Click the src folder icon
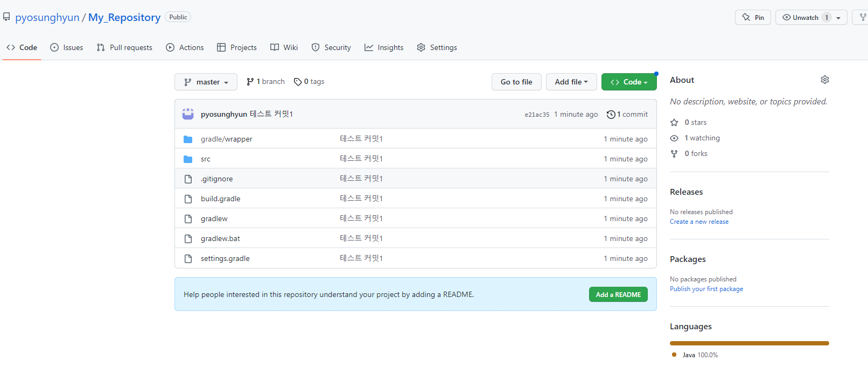Screen dimensions: 868x375 pos(188,159)
